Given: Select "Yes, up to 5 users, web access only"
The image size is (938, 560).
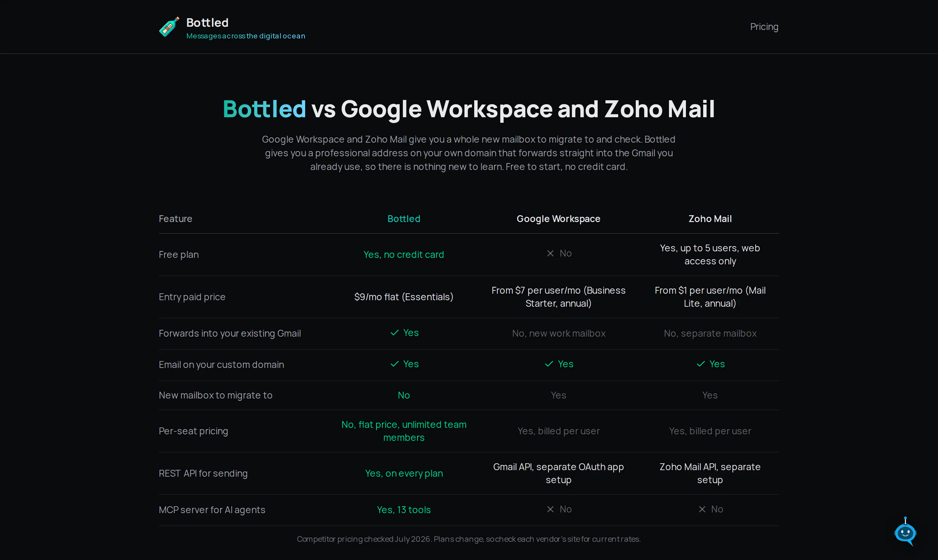Looking at the screenshot, I should tap(710, 255).
